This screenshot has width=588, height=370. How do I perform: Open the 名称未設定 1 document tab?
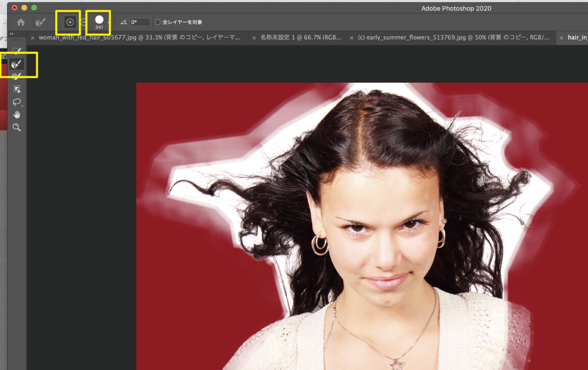pos(300,38)
